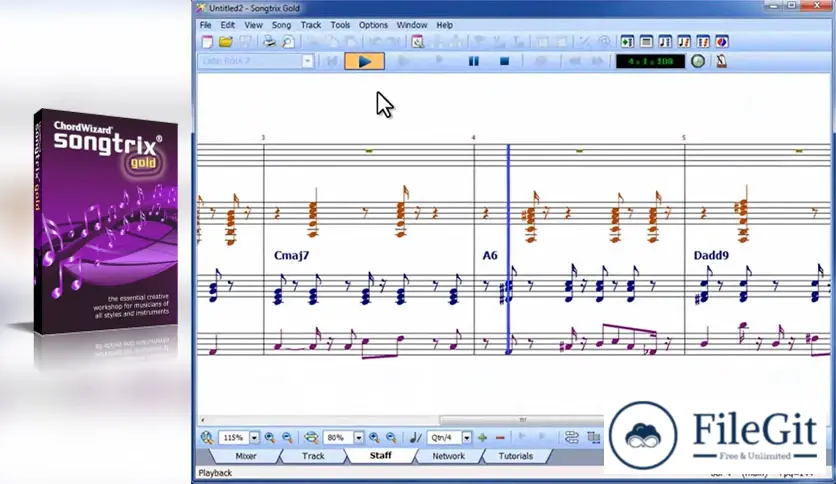The height and width of the screenshot is (484, 836).
Task: Click the Dadd9 chord symbol
Action: tap(711, 256)
